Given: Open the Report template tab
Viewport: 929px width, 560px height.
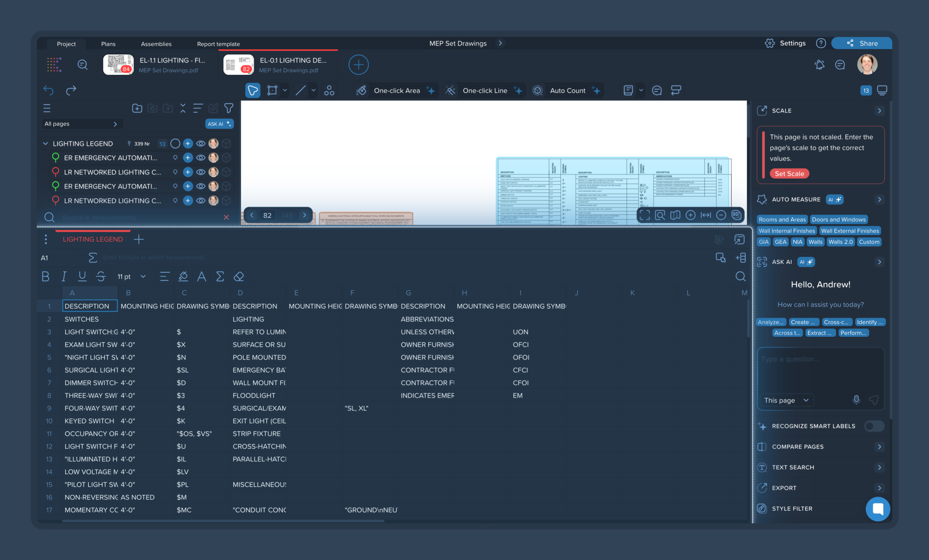Looking at the screenshot, I should click(x=218, y=44).
